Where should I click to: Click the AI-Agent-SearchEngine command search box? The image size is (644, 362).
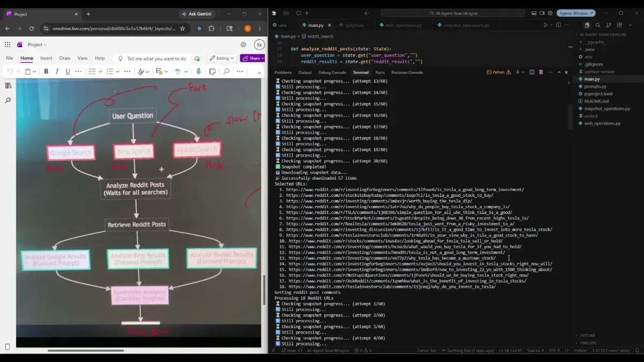[454, 13]
